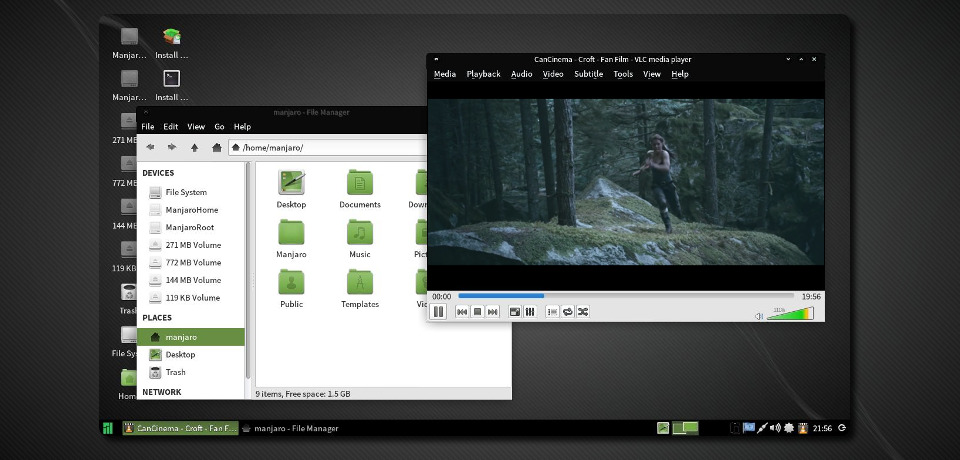This screenshot has width=960, height=460.
Task: Open the VLC Video menu
Action: 553,74
